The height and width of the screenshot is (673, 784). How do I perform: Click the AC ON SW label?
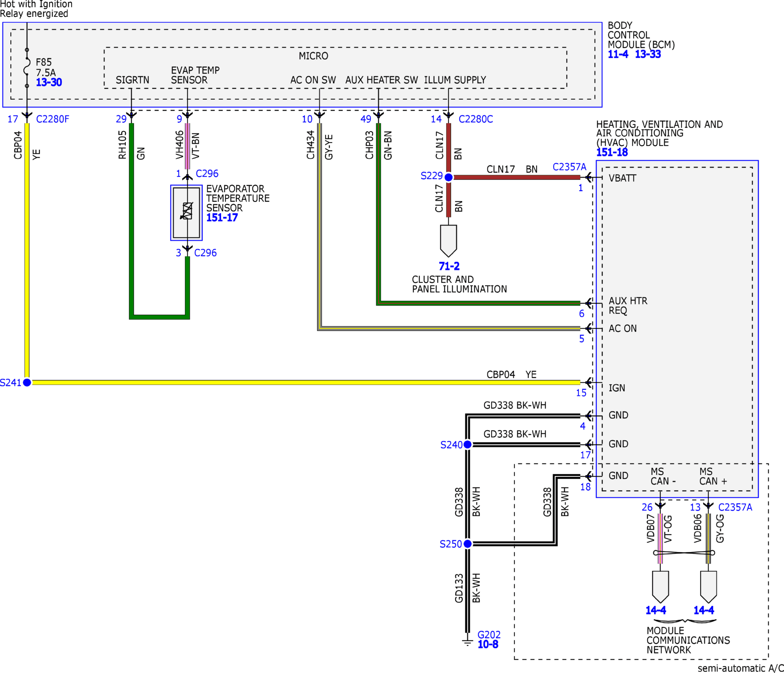coord(313,80)
